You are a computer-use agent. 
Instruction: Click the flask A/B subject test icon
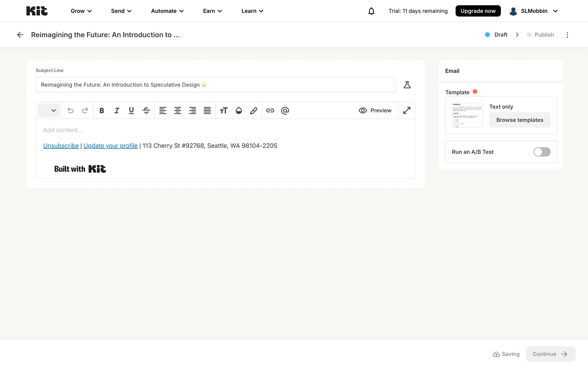click(407, 85)
